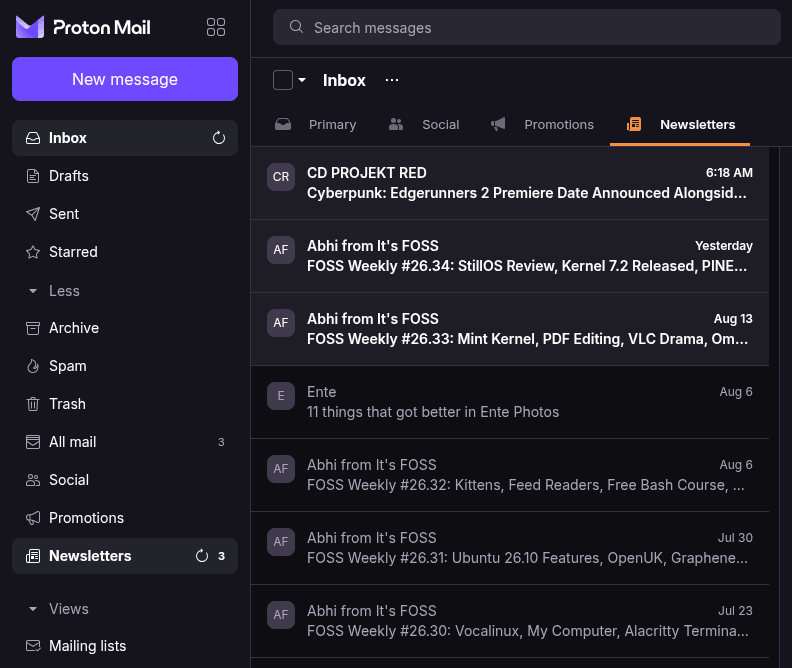Open FOSS Weekly #26.34 StillOS Review email
The image size is (792, 668).
[510, 256]
